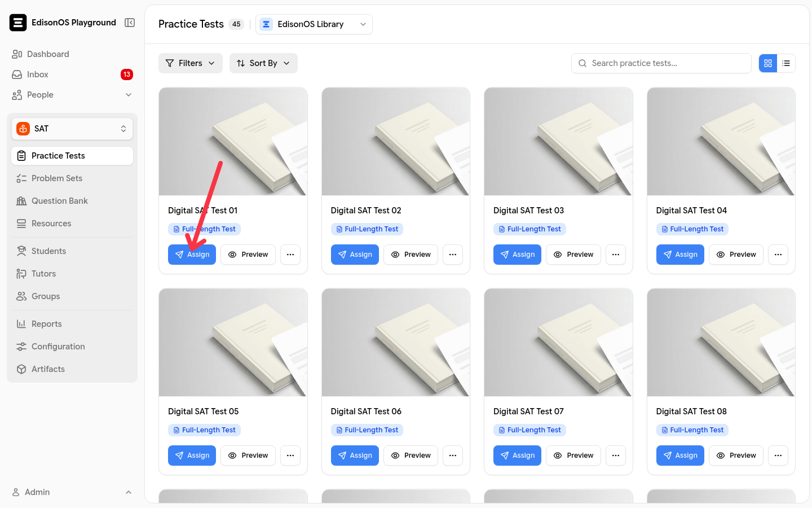Open more options for Digital SAT Test 06

(453, 456)
